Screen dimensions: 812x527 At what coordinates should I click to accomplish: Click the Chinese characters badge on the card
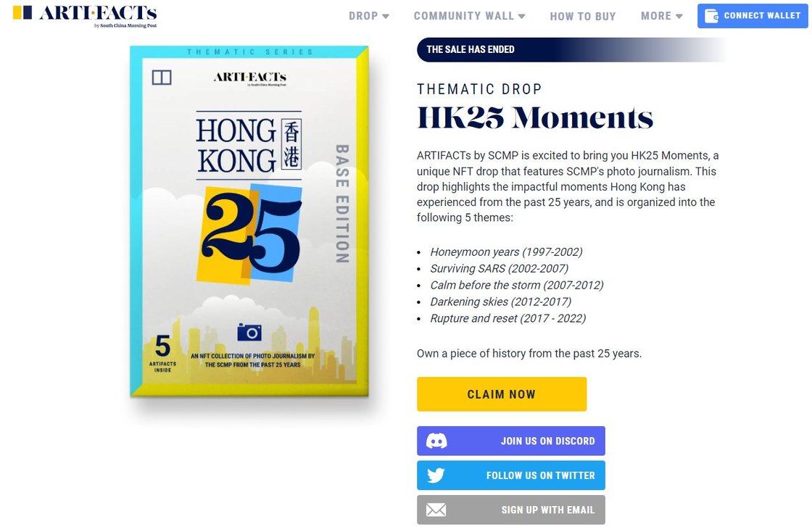(x=291, y=145)
